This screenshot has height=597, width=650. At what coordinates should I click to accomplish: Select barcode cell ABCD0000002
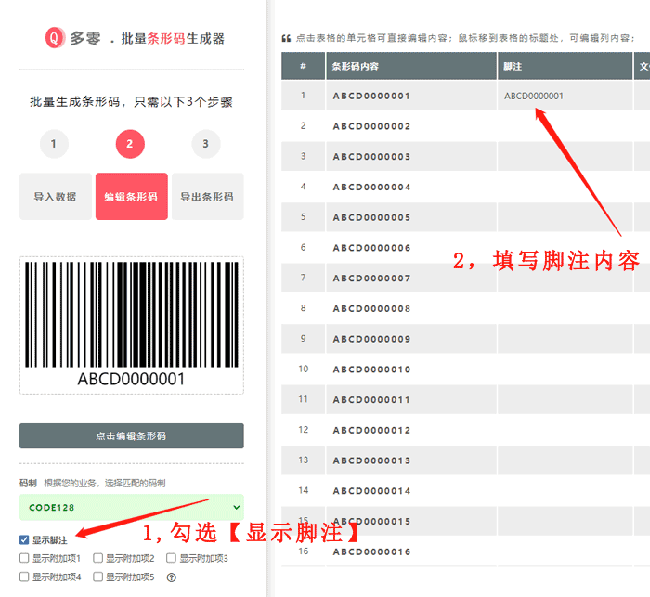(x=411, y=126)
